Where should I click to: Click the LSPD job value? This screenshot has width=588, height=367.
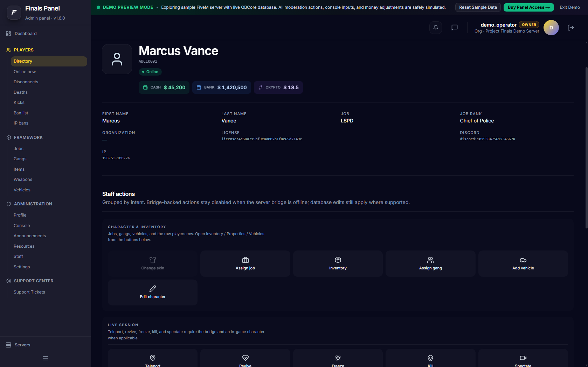[347, 121]
